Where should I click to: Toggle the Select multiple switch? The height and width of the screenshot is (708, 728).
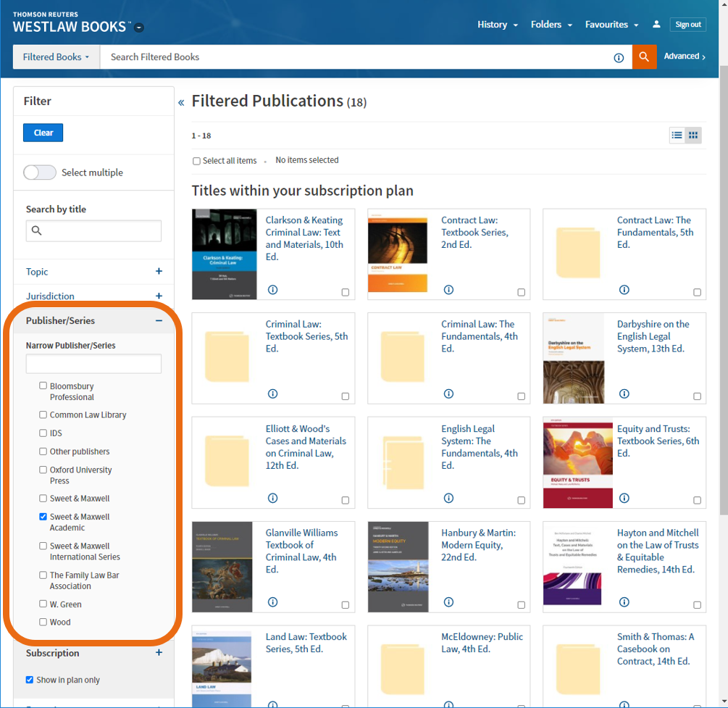(x=40, y=172)
